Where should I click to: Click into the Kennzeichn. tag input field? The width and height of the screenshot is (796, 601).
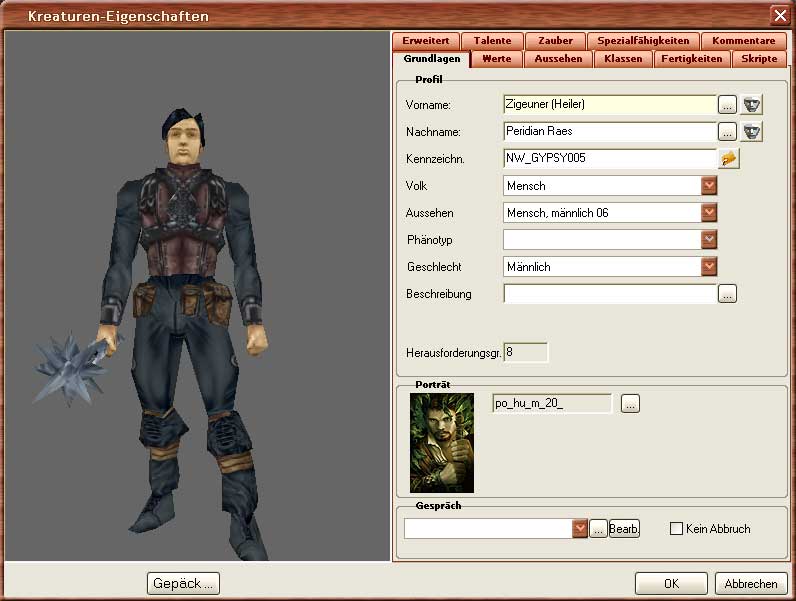tap(609, 158)
